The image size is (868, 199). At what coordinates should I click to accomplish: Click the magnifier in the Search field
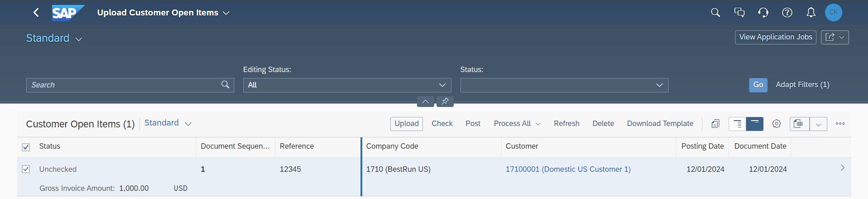pyautogui.click(x=225, y=85)
